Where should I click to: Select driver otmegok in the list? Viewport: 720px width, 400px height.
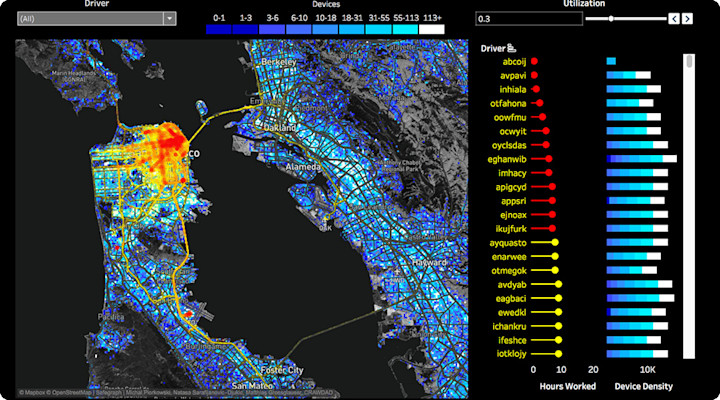click(x=509, y=270)
